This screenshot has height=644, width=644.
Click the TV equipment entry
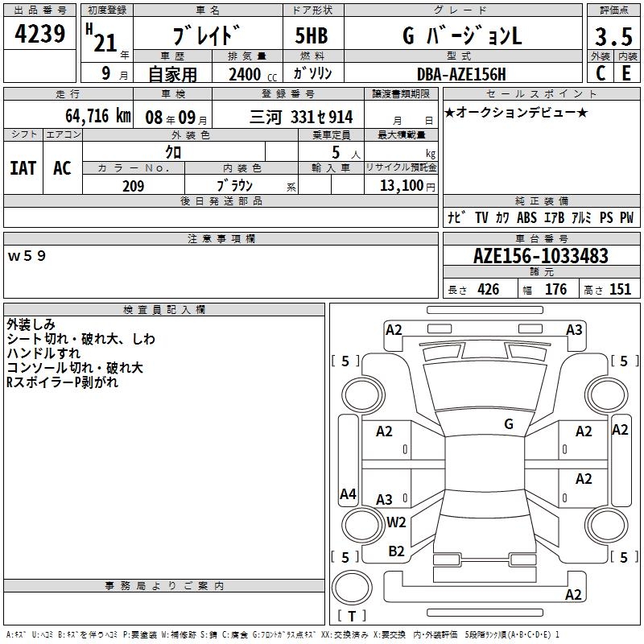481,217
